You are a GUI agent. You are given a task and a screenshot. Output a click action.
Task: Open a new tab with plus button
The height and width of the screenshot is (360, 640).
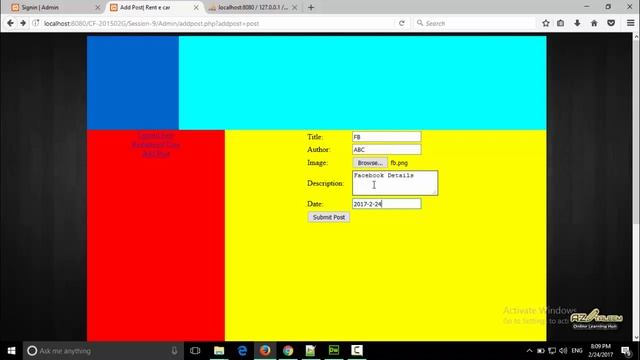(x=311, y=7)
